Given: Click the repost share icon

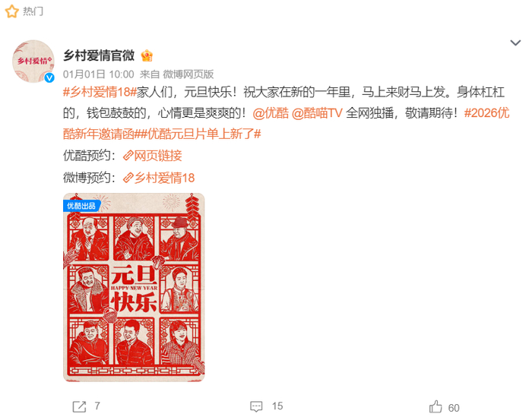Looking at the screenshot, I should coord(79,406).
